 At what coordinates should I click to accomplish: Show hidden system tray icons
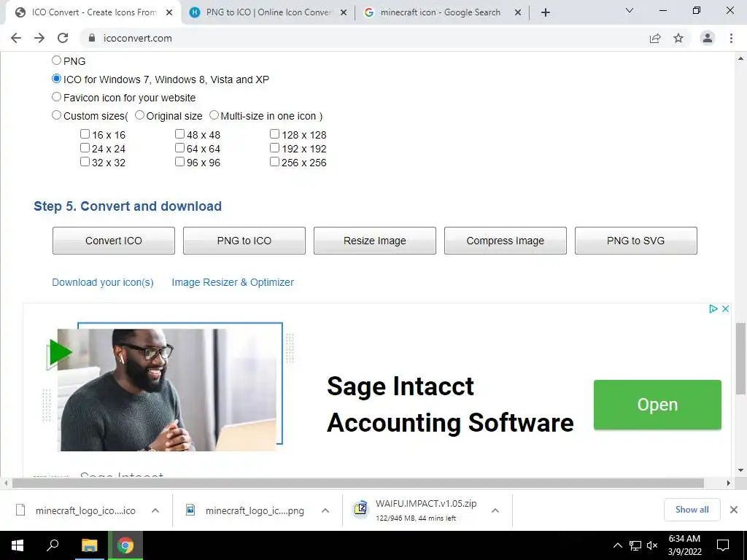(x=617, y=545)
